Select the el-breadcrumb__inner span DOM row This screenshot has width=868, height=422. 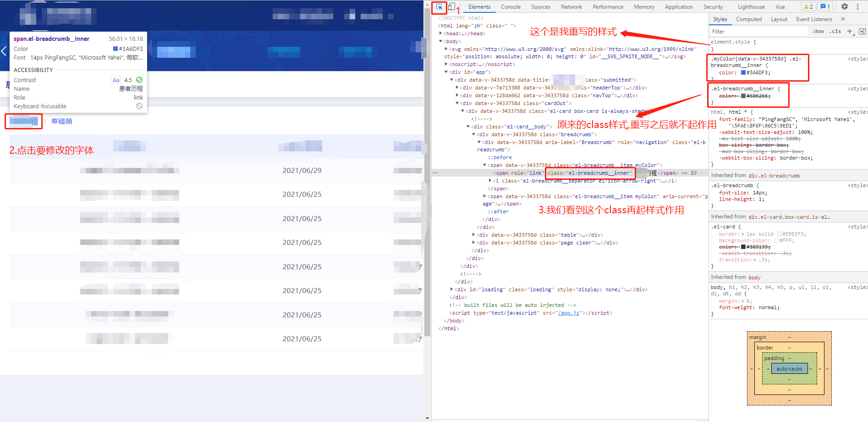tap(570, 173)
